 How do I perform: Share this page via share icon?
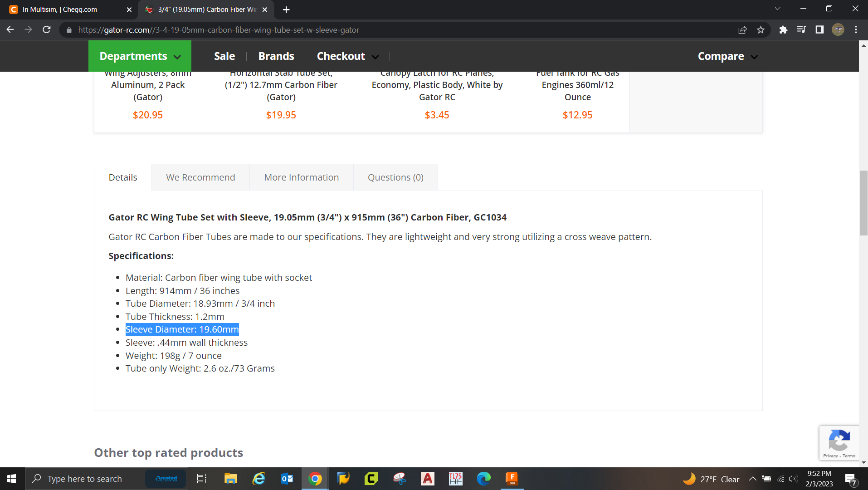[x=742, y=30]
